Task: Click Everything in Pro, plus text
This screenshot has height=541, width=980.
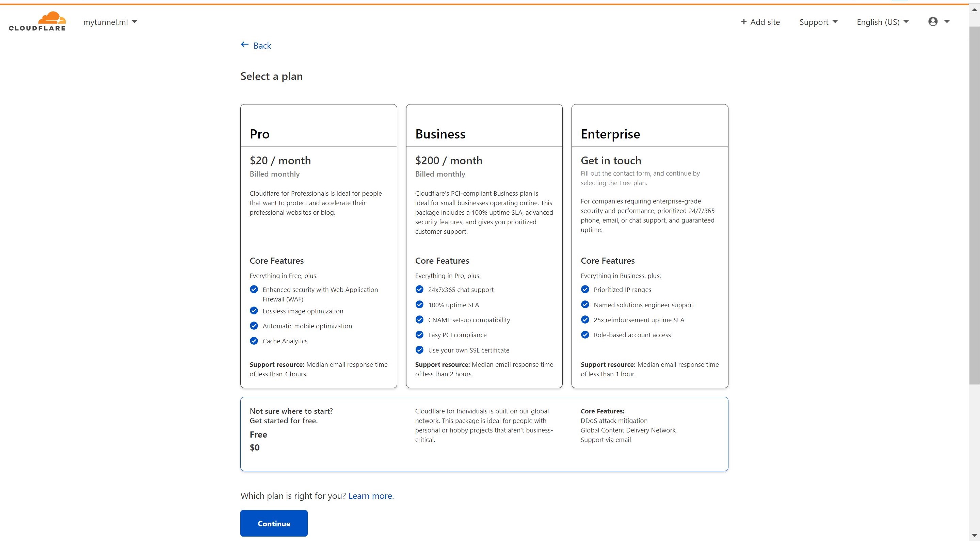Action: point(448,276)
